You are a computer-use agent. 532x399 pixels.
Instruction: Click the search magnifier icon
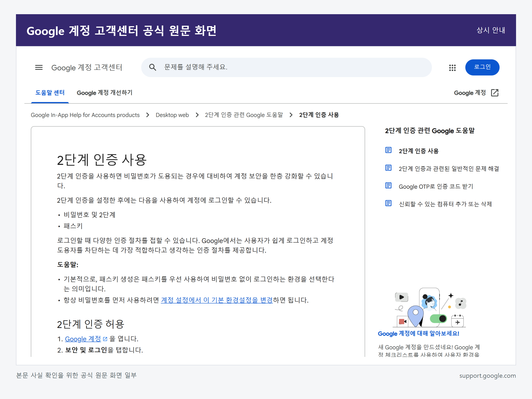point(153,67)
